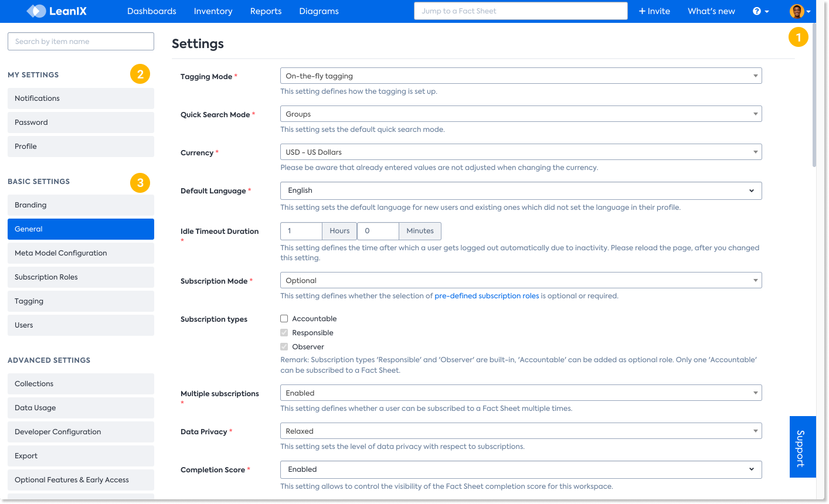
Task: Toggle the Responsible checkbox
Action: 284,333
